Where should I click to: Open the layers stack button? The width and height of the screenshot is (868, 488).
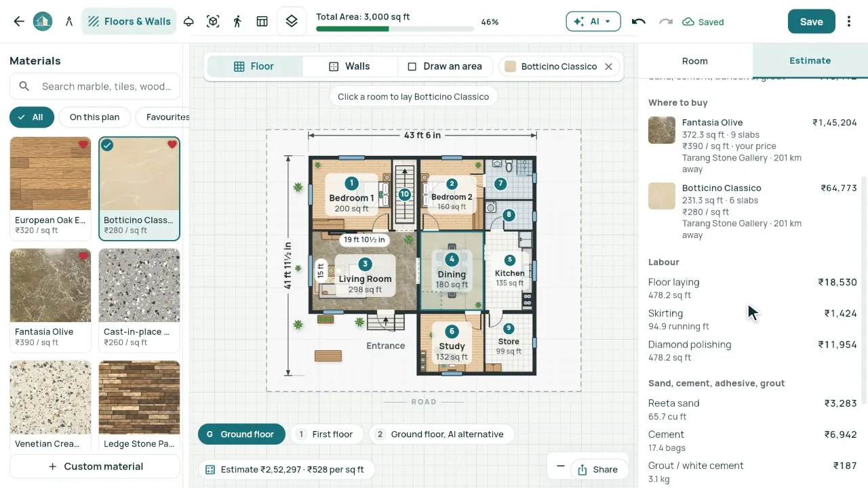292,22
